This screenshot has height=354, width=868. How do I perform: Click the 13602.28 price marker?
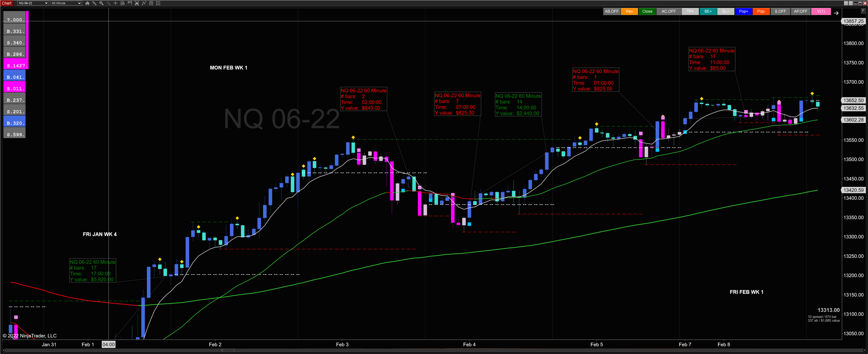854,120
